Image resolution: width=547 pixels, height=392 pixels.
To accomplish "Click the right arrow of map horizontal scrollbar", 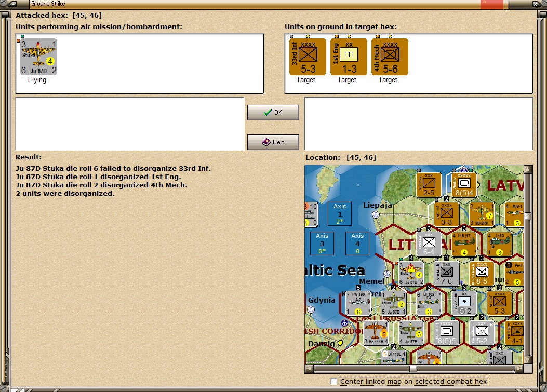I will coord(520,368).
